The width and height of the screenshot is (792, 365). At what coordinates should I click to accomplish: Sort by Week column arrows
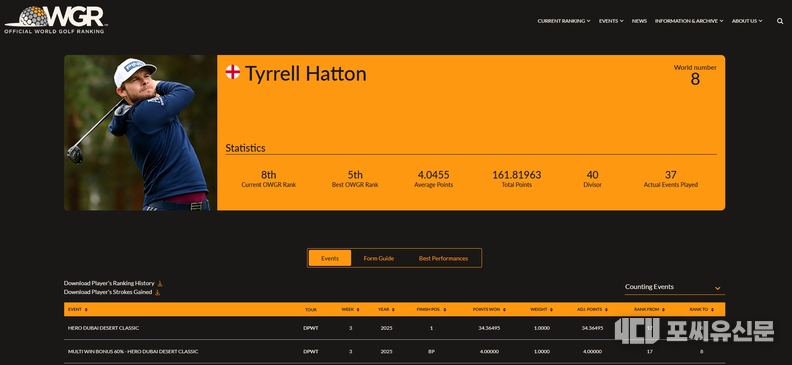pos(358,309)
